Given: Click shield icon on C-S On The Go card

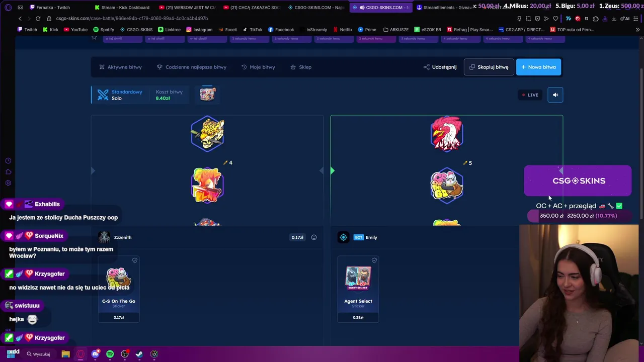Looking at the screenshot, I should pyautogui.click(x=134, y=260).
